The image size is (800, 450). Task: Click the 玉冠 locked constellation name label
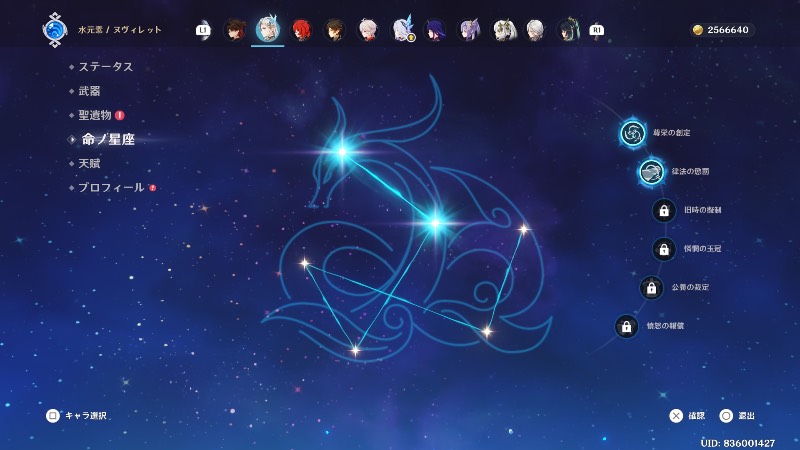(x=703, y=249)
